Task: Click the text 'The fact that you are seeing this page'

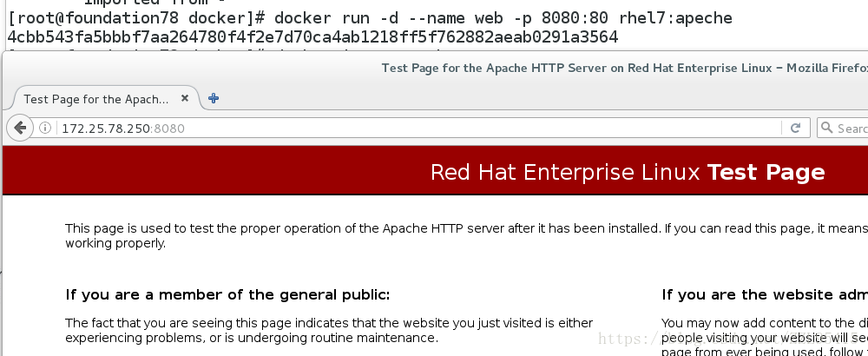Action: (329, 331)
